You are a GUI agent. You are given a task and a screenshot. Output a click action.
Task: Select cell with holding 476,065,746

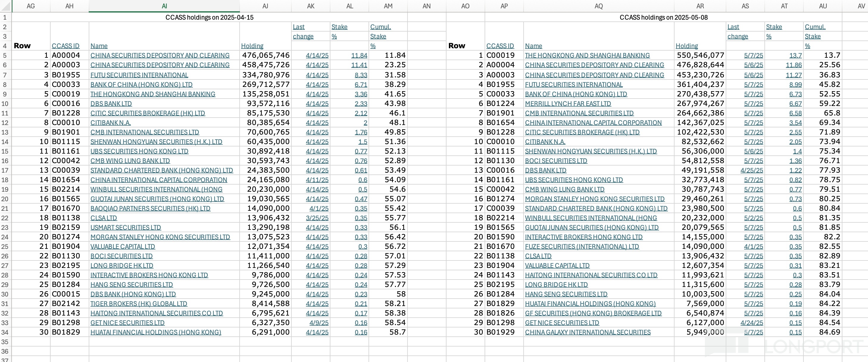click(x=266, y=55)
